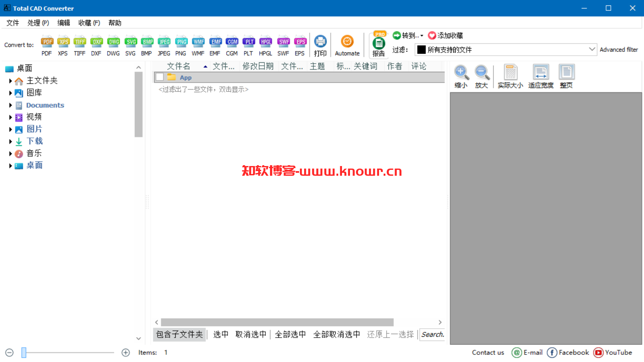The image size is (644, 362).
Task: Open the 转到 dropdown menu
Action: [408, 35]
